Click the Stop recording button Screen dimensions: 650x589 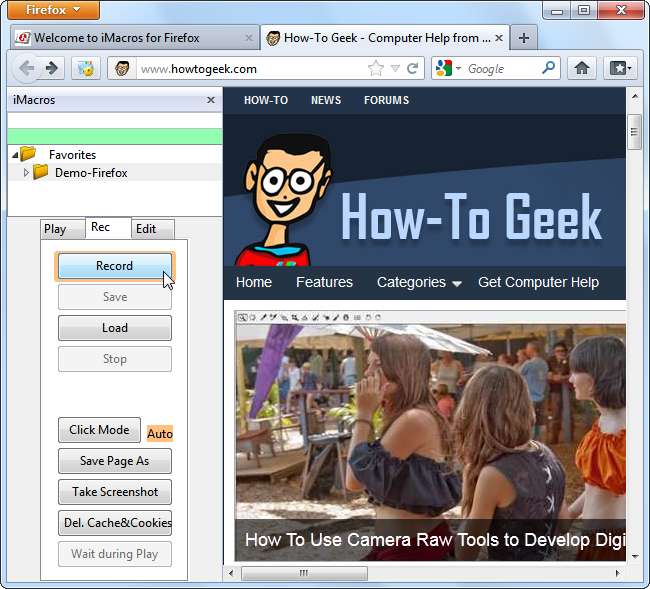115,359
